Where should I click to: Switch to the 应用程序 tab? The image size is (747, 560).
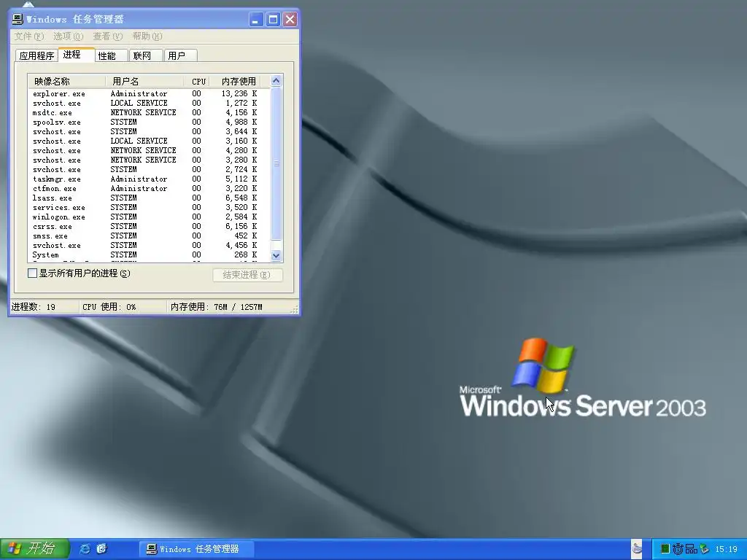click(x=36, y=55)
